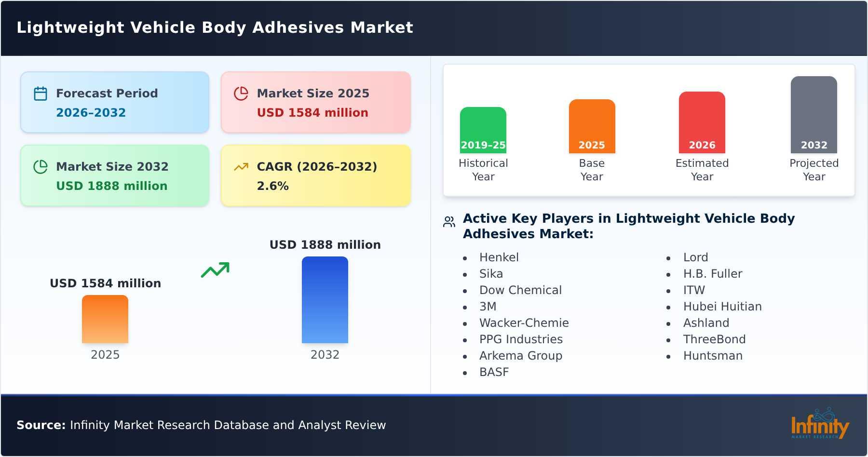This screenshot has width=868, height=457.
Task: Click the Infinity Market Research logo
Action: pyautogui.click(x=820, y=423)
